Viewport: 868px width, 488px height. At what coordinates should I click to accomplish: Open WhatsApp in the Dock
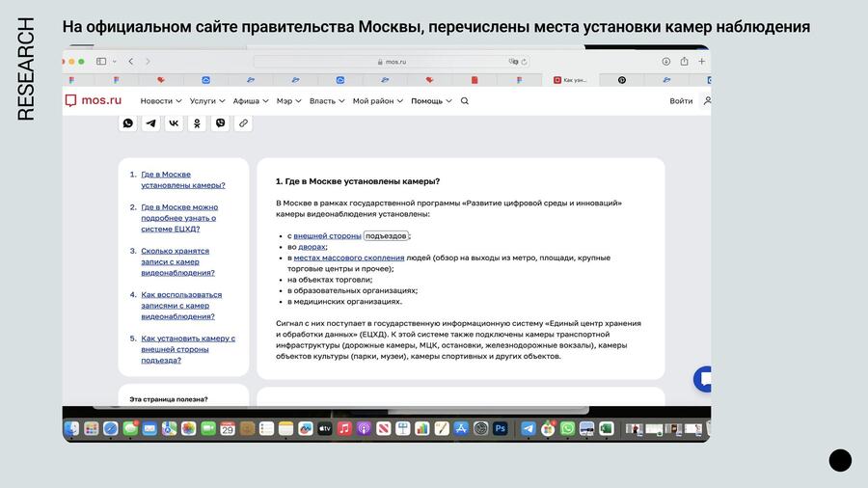(567, 428)
